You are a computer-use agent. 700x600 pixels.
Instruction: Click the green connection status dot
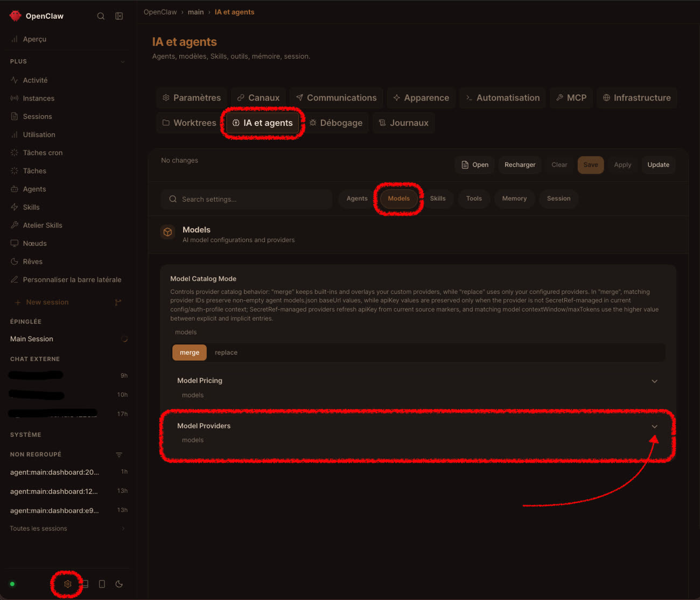point(12,584)
